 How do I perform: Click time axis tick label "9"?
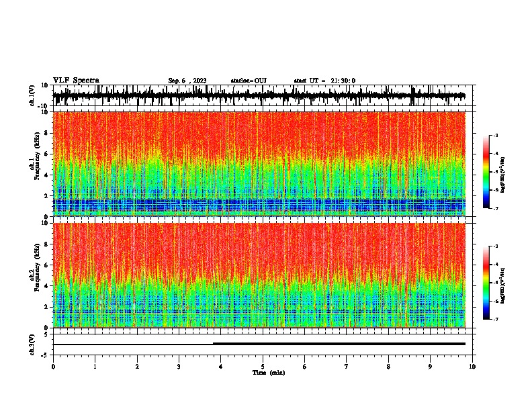(x=430, y=367)
